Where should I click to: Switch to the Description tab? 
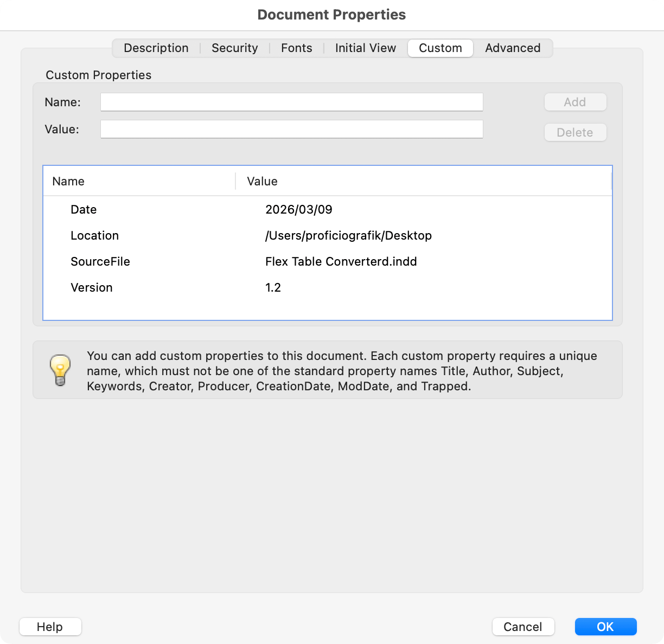click(156, 48)
